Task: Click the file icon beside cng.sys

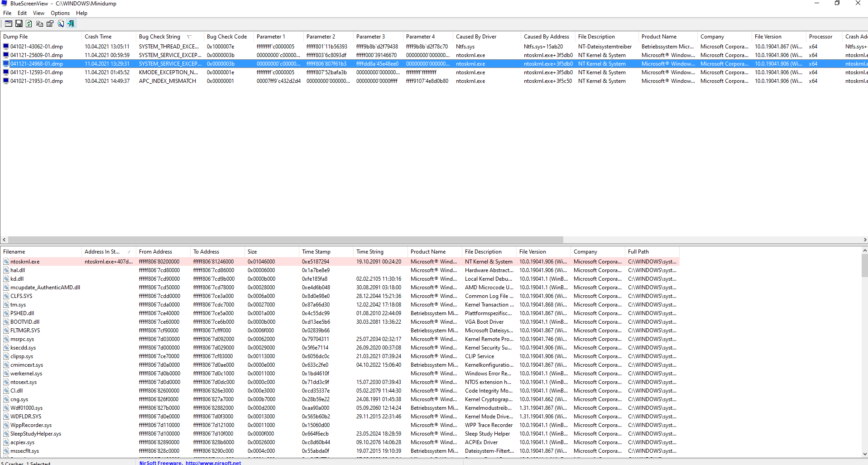Action: coord(6,399)
